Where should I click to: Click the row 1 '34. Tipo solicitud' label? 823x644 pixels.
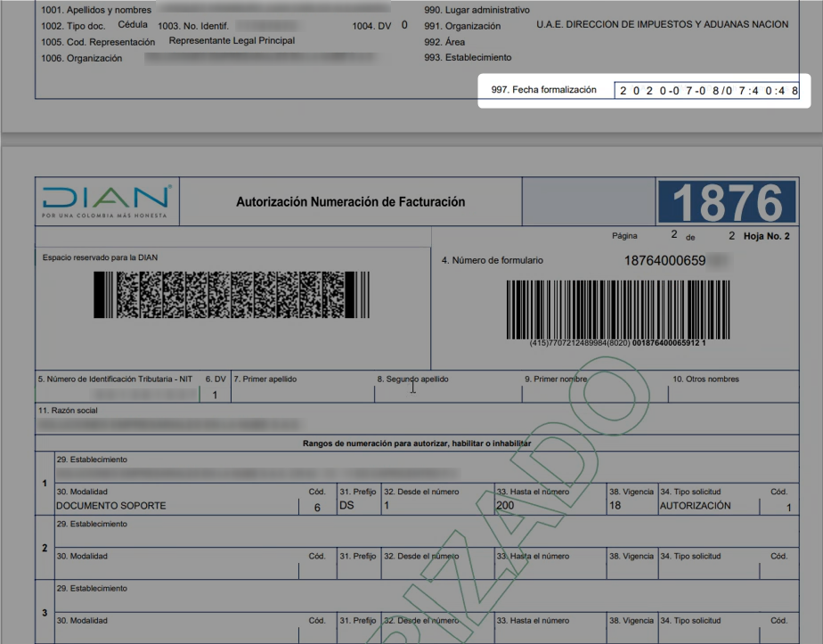click(x=690, y=492)
